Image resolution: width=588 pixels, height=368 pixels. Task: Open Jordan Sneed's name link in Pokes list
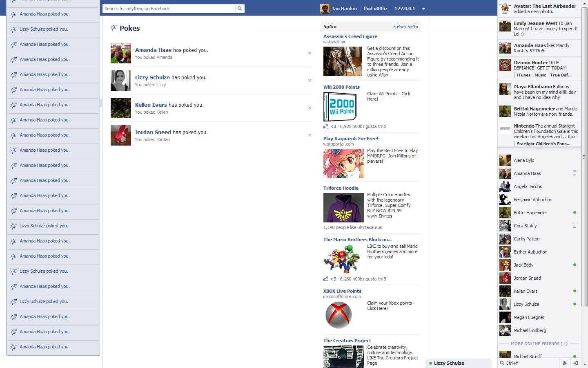tap(153, 132)
